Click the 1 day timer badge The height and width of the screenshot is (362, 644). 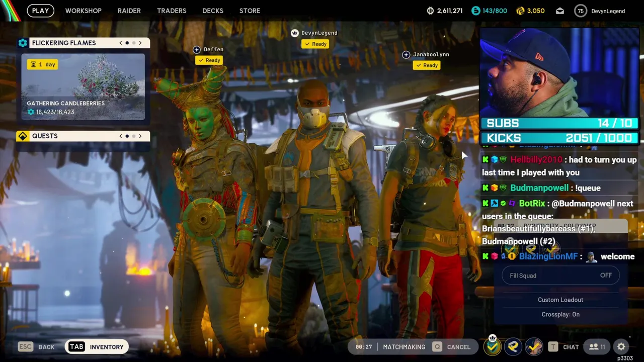(x=43, y=64)
